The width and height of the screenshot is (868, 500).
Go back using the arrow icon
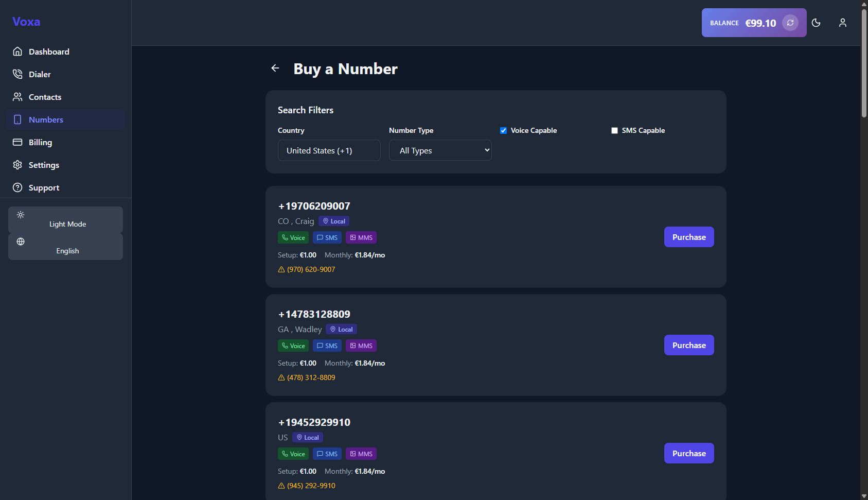[275, 68]
